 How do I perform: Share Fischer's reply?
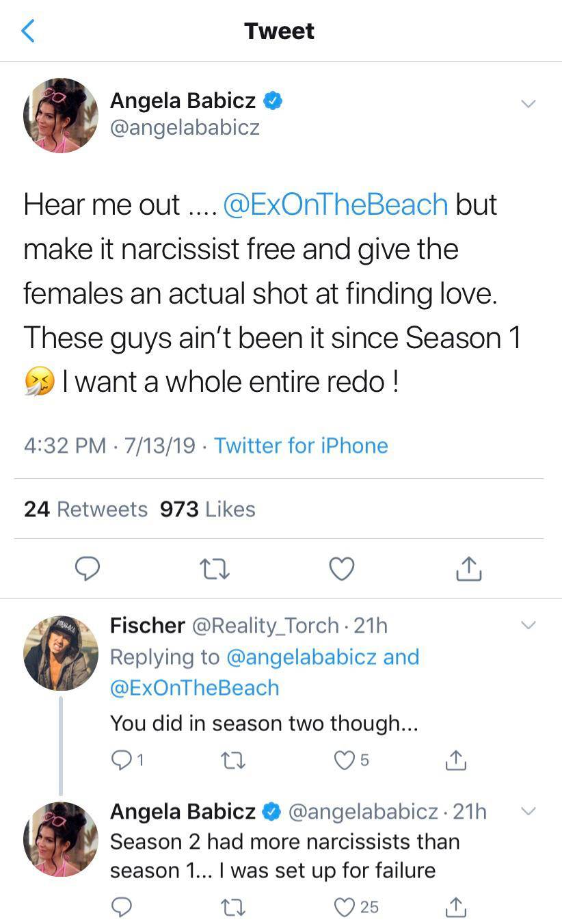[455, 761]
